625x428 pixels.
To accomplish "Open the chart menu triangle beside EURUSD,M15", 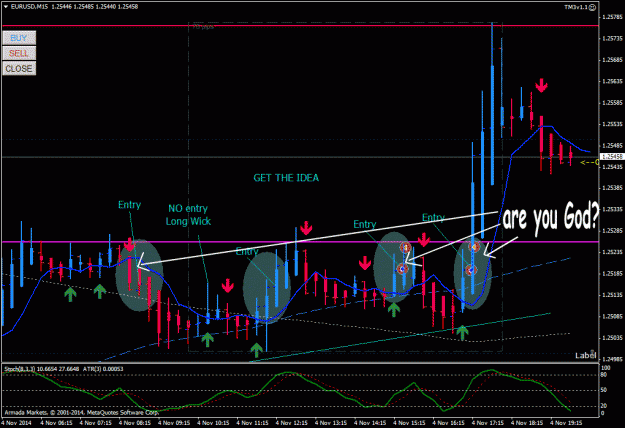I will [x=5, y=7].
